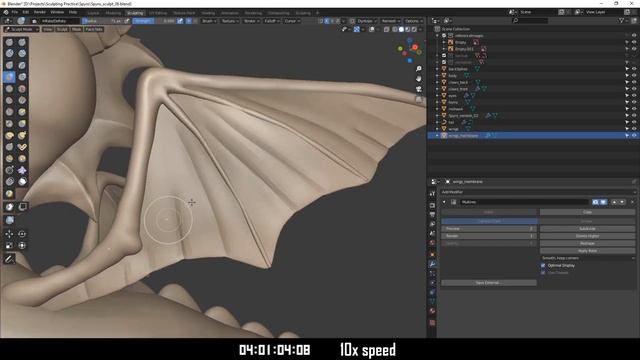Image resolution: width=640 pixels, height=360 pixels.
Task: Select the Move transform tool
Action: coord(9,234)
